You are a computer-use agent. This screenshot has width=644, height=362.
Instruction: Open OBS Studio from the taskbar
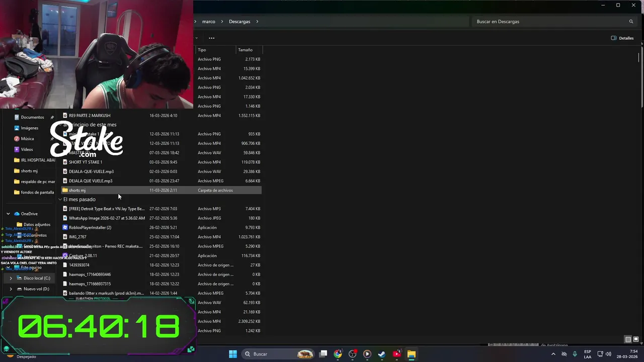pos(352,354)
